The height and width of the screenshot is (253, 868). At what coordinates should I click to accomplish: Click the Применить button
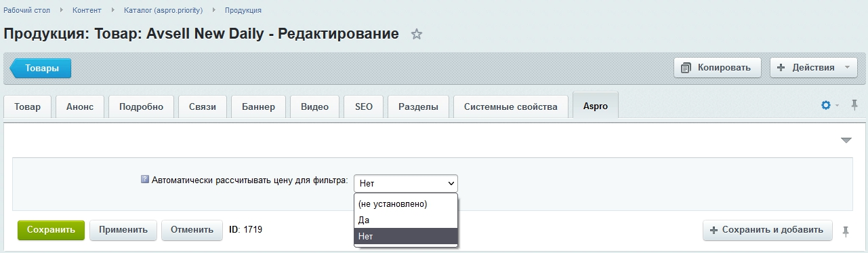123,230
